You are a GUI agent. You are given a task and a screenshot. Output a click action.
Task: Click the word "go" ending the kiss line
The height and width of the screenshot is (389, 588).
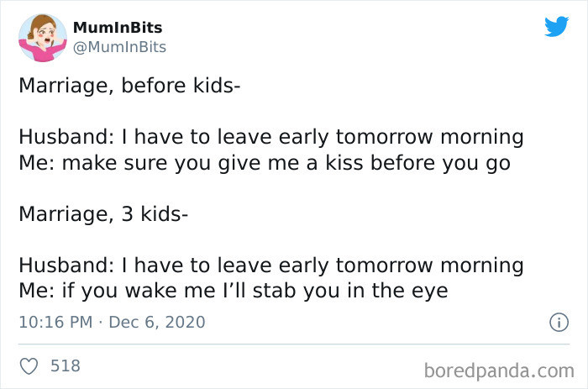496,163
